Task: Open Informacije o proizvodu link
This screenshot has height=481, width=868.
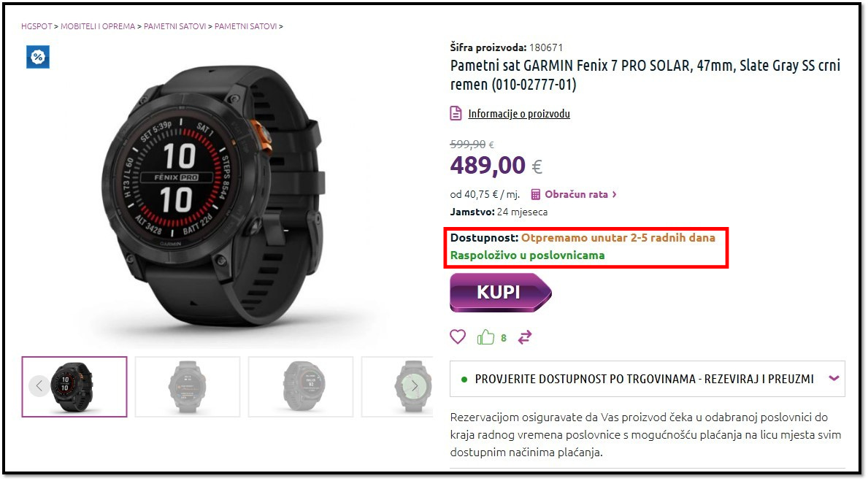Action: point(519,113)
